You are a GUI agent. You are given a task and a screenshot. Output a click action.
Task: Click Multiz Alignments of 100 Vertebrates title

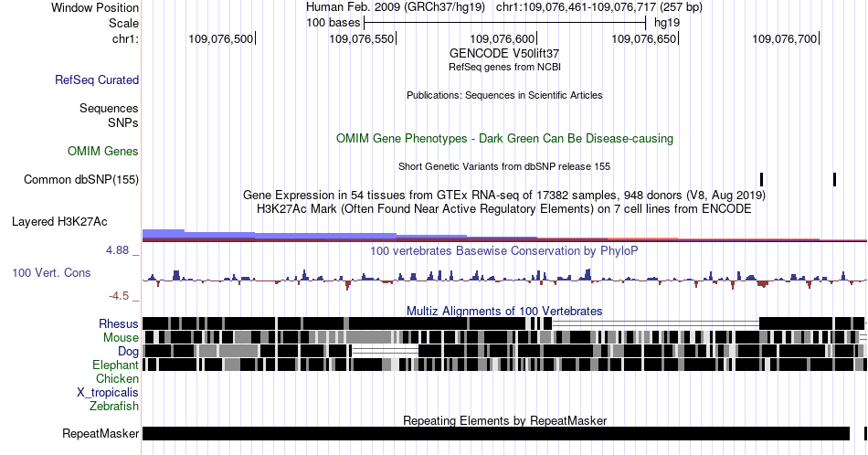pyautogui.click(x=504, y=311)
